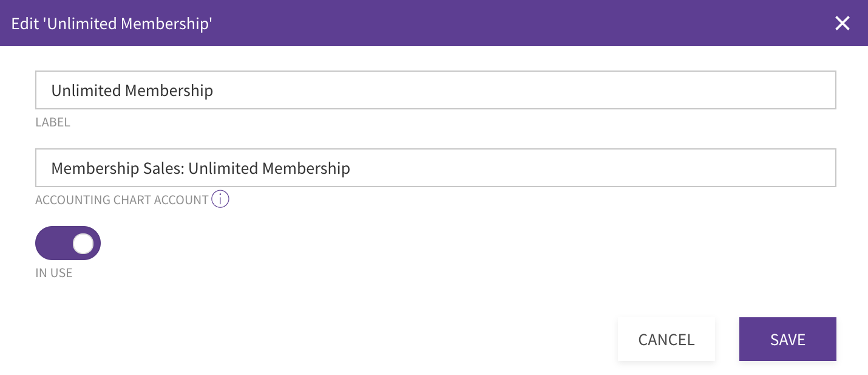Image resolution: width=868 pixels, height=375 pixels.
Task: Click the ACCOUNTING CHART ACCOUNT caption
Action: coord(122,200)
